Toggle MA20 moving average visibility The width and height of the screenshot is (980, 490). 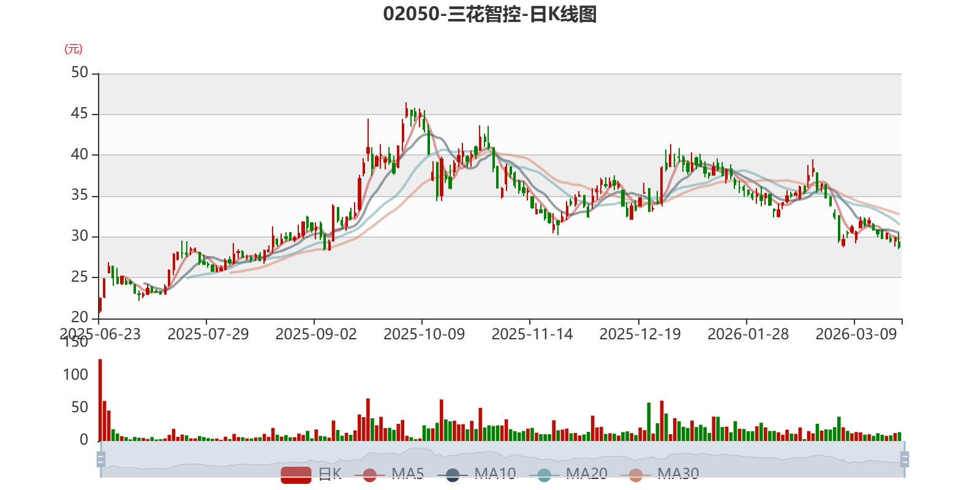[568, 474]
